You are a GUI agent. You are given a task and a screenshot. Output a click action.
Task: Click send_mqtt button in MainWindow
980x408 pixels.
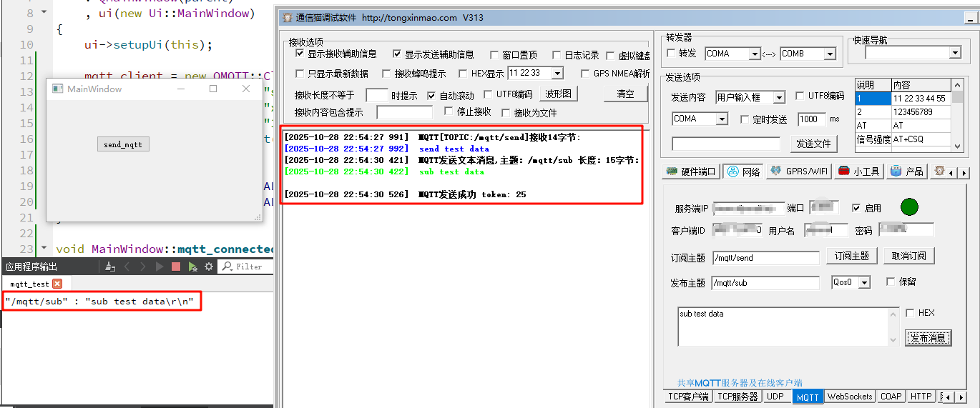[x=123, y=144]
